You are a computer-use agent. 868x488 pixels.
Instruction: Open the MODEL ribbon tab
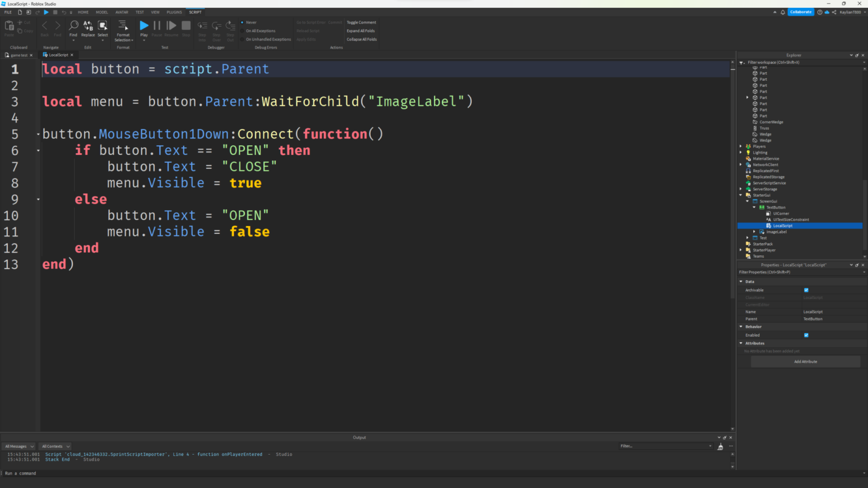point(102,11)
